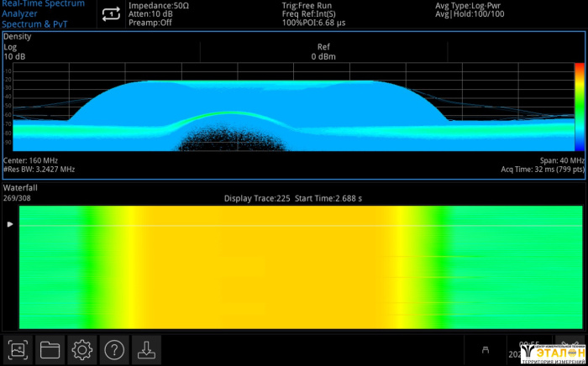Click the Waterfall display trace line
Viewport: 588px width, 366px height.
pos(294,225)
